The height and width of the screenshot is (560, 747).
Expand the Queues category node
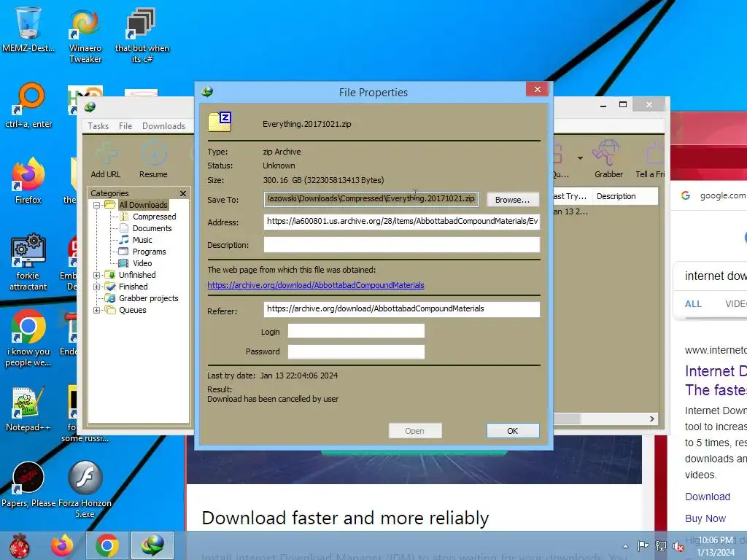coord(97,310)
